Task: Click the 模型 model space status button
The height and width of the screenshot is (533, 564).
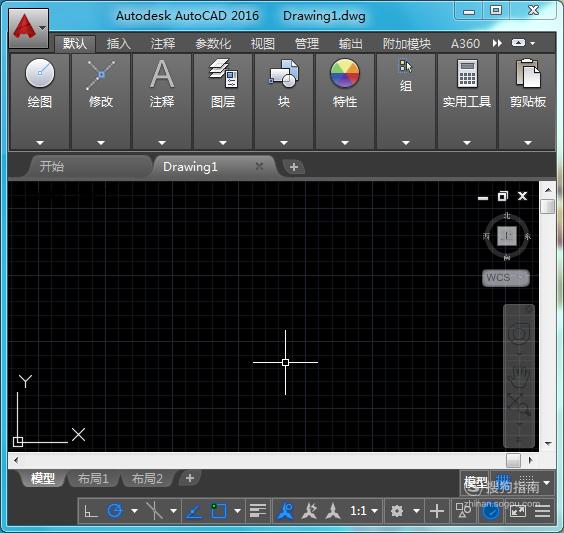Action: (x=475, y=482)
